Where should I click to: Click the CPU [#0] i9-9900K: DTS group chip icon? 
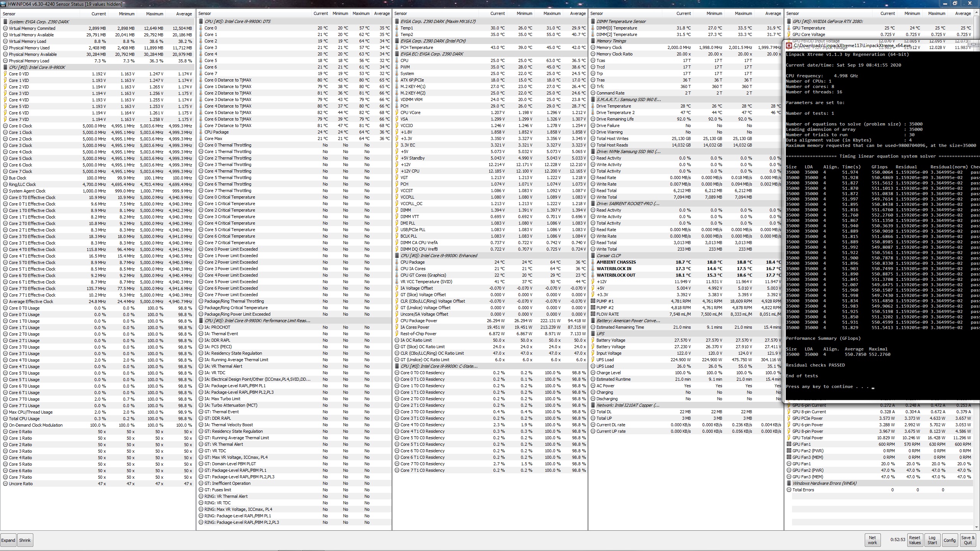[201, 21]
